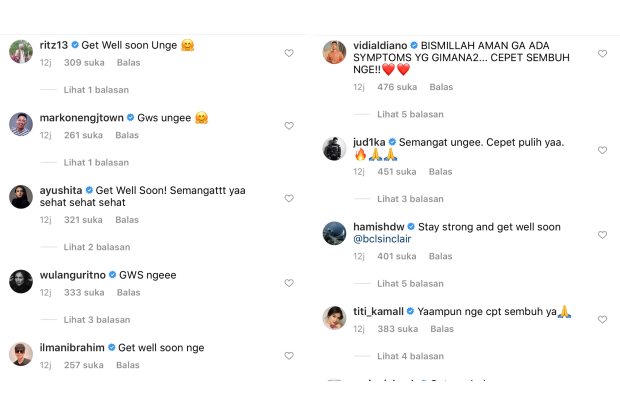Expand "Lihat 1 balasan" under ritz13's comment
Screen dimensions: 620x413
[x=96, y=89]
